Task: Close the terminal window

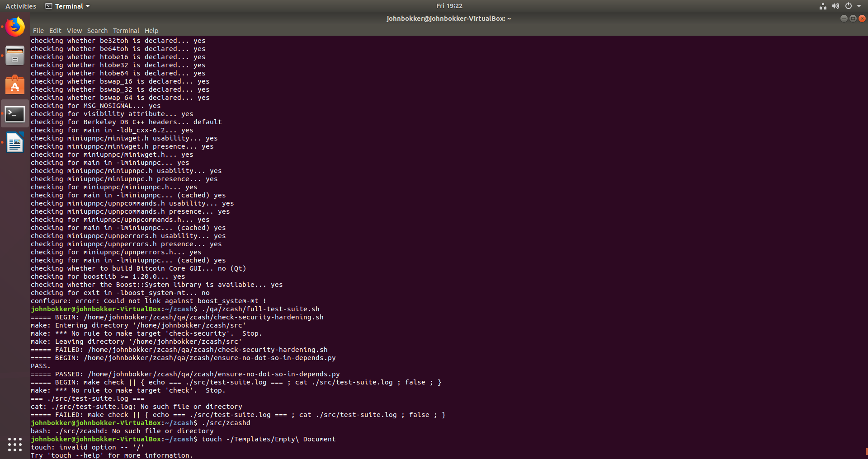Action: click(x=862, y=19)
